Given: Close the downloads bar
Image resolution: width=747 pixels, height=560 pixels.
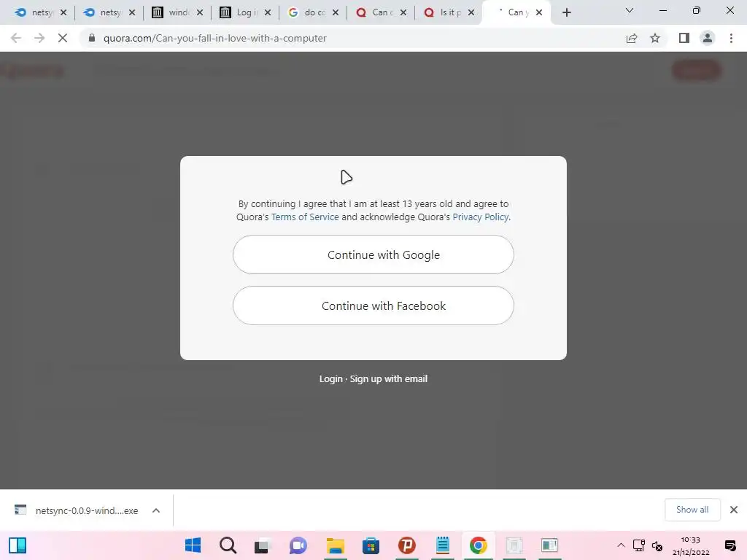Looking at the screenshot, I should [734, 510].
